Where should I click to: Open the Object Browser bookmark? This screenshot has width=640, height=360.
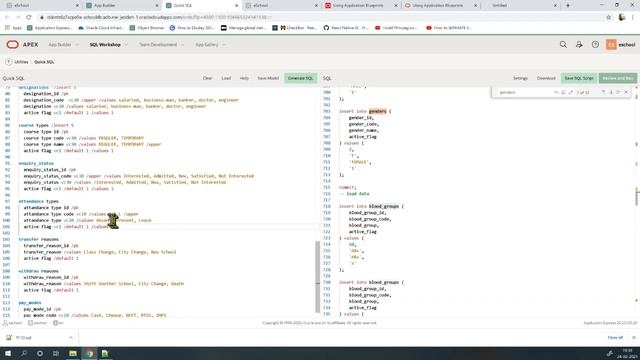pos(147,28)
